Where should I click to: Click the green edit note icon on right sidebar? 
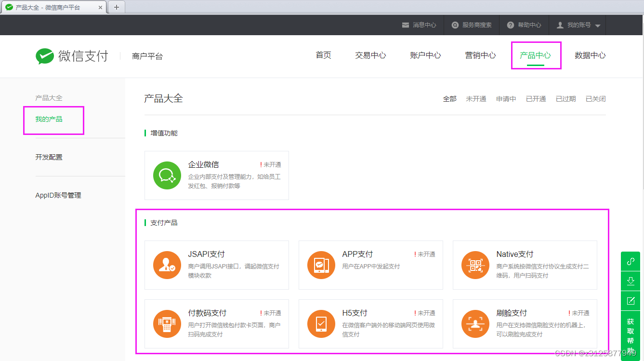(631, 301)
